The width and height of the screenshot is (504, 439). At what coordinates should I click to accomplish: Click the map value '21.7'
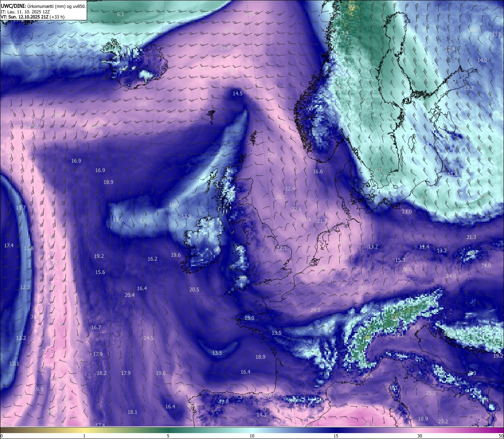point(322,221)
